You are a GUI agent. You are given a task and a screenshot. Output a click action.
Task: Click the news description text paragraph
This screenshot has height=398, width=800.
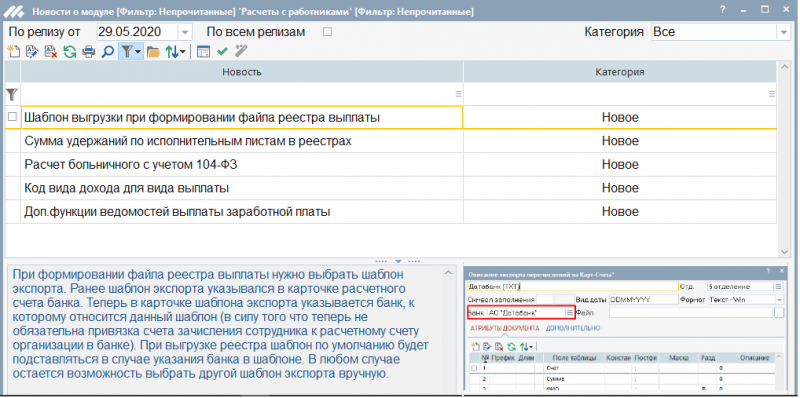(221, 324)
